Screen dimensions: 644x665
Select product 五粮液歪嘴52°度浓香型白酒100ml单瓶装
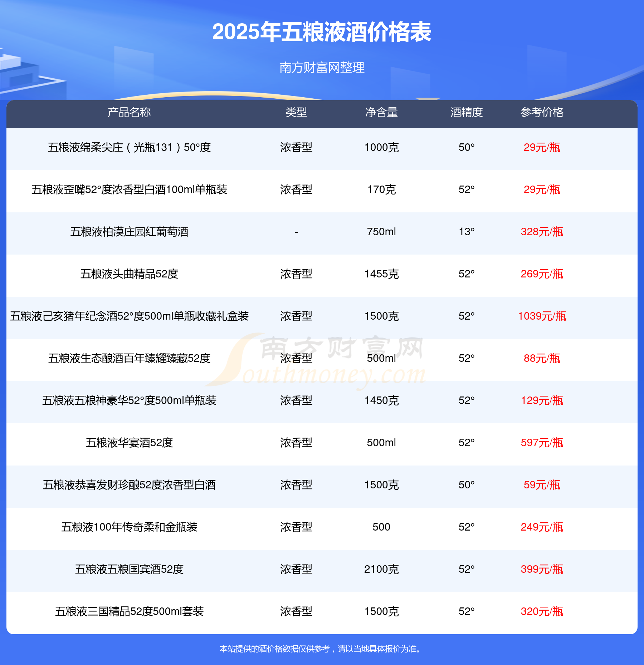pos(129,189)
